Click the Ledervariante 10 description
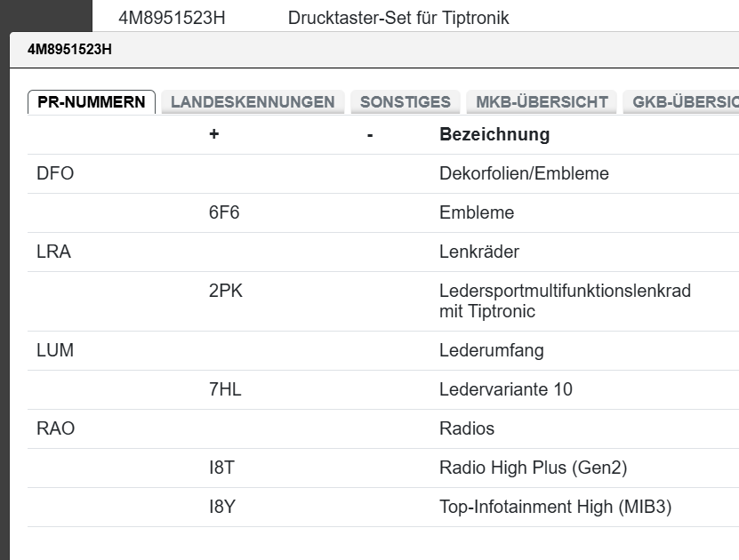Image resolution: width=739 pixels, height=560 pixels. pyautogui.click(x=506, y=389)
